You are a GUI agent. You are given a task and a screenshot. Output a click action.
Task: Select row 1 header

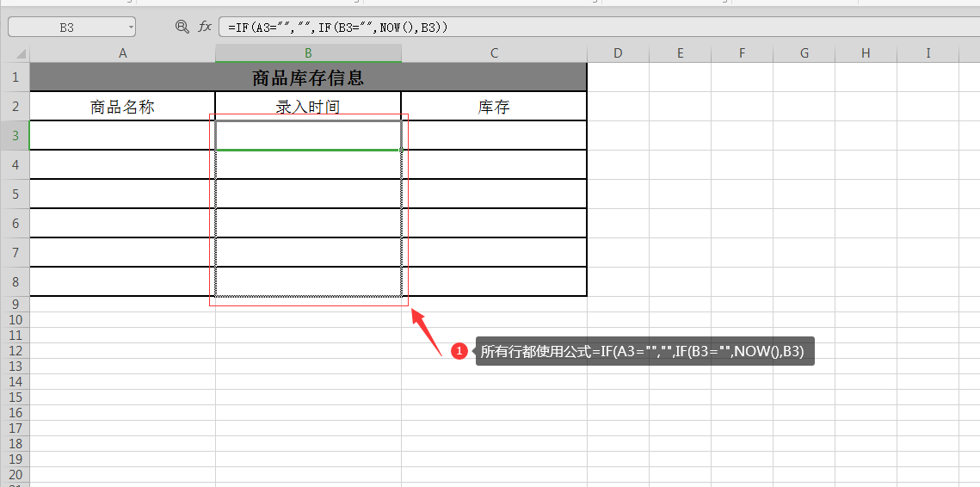[x=15, y=77]
